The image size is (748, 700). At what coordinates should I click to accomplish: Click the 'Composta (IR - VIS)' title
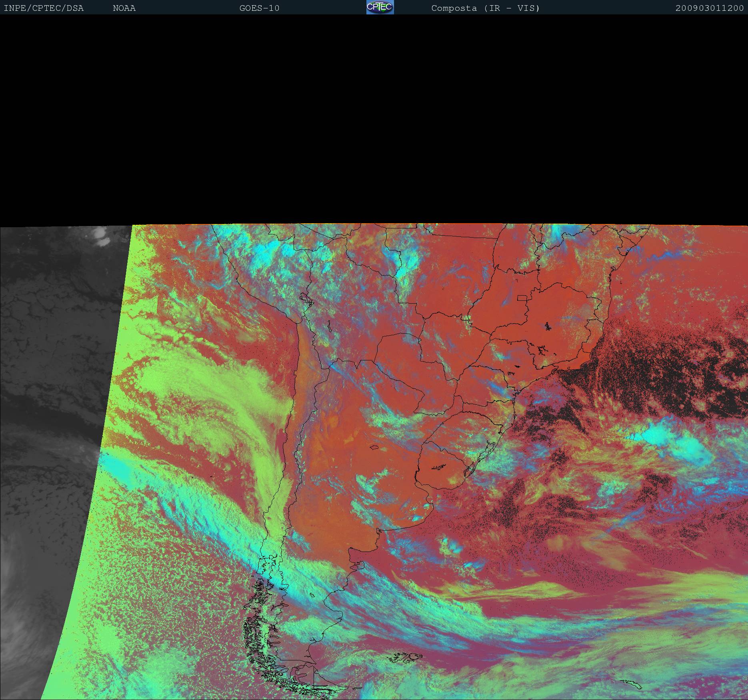tap(485, 8)
